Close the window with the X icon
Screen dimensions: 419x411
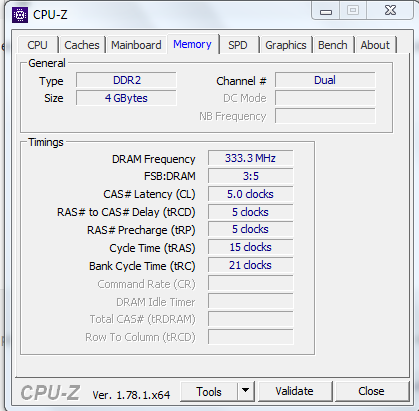[390, 11]
